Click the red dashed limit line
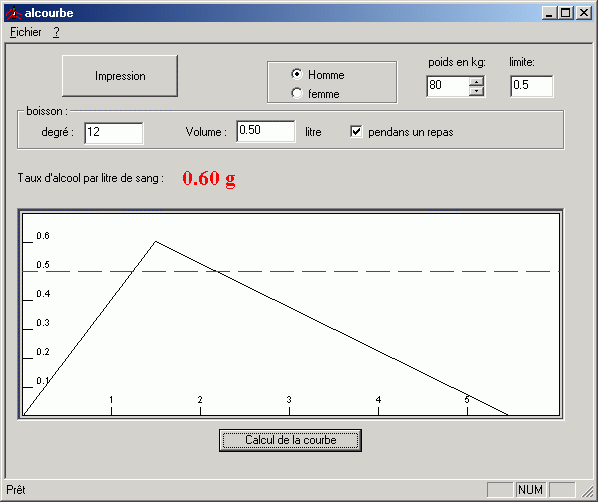 coord(291,272)
